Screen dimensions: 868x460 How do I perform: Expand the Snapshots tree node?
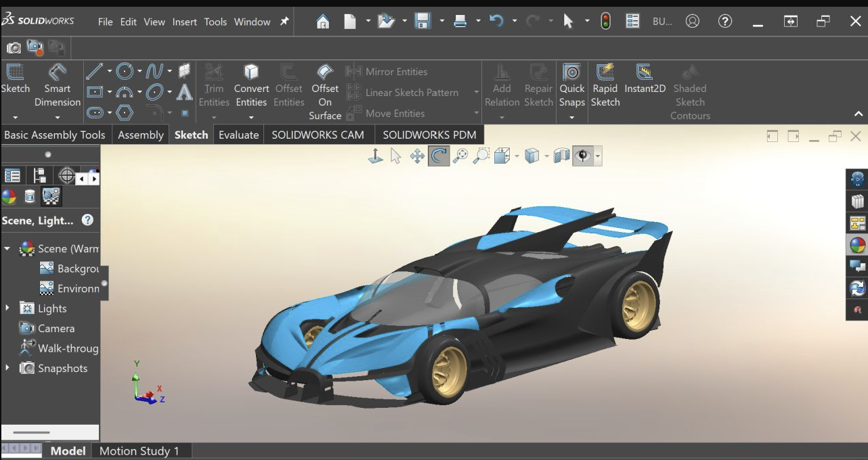click(7, 368)
